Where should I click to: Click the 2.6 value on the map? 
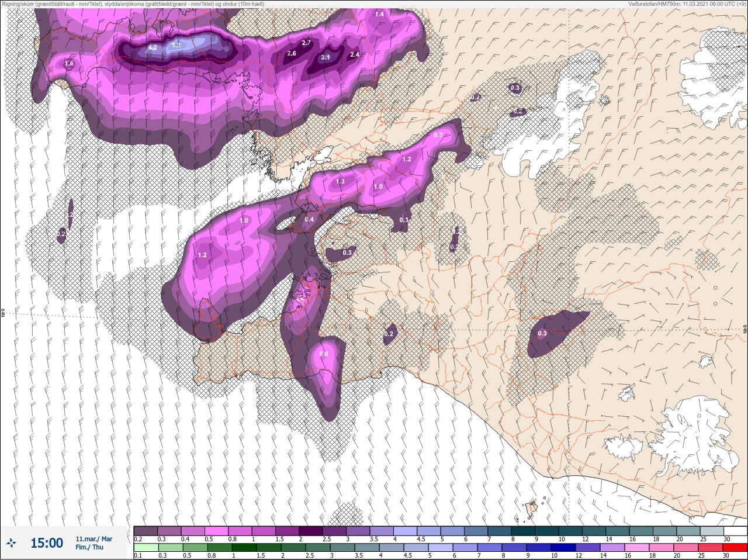click(x=292, y=54)
